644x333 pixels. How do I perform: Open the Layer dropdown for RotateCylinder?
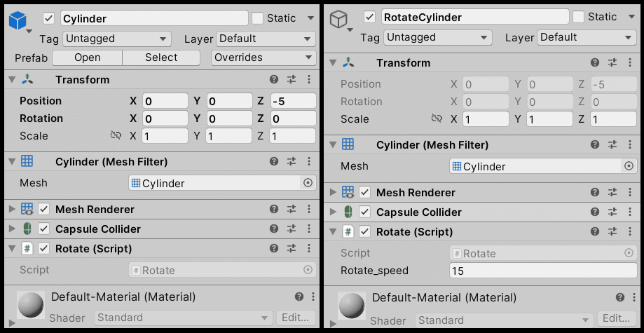pos(587,37)
